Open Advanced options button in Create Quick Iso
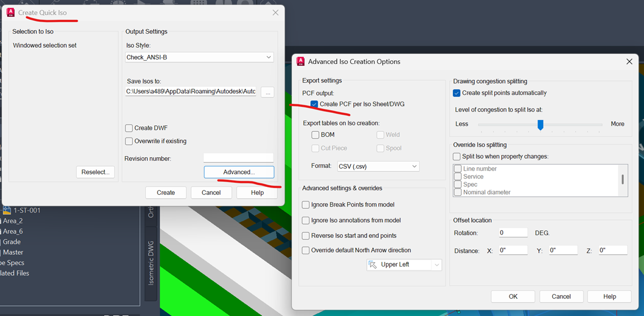The image size is (644, 316). [x=239, y=172]
